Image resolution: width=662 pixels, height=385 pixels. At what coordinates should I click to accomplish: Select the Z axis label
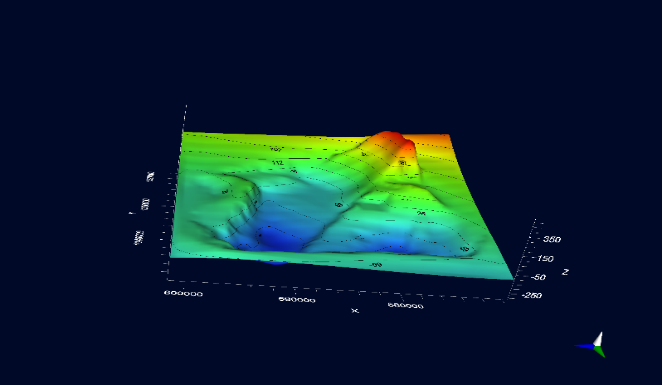click(565, 272)
